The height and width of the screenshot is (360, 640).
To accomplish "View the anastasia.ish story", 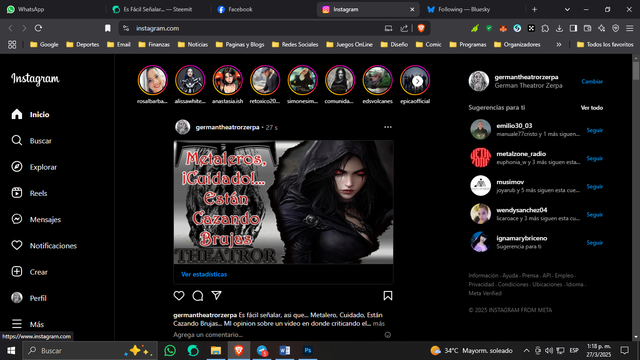I will (x=228, y=80).
